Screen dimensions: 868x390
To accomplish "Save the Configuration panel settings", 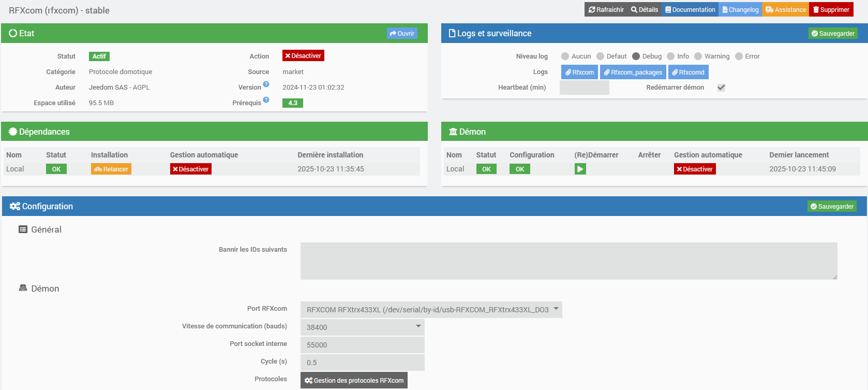I will coord(832,206).
